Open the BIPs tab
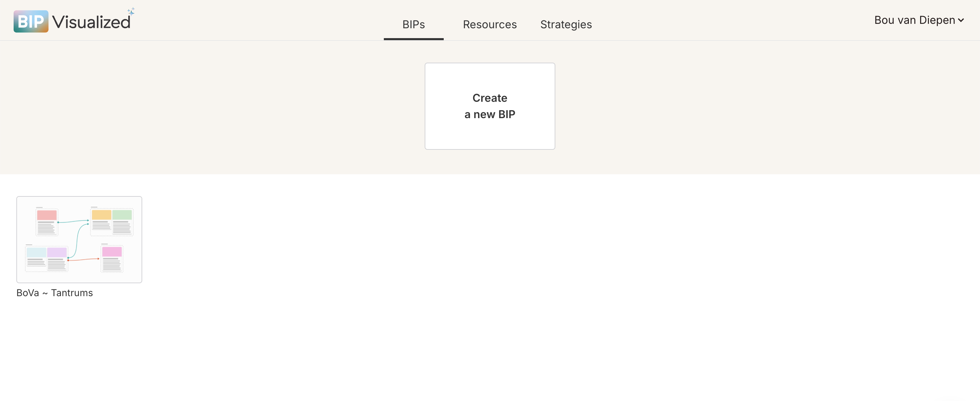Viewport: 980px width, 401px height. pos(413,25)
